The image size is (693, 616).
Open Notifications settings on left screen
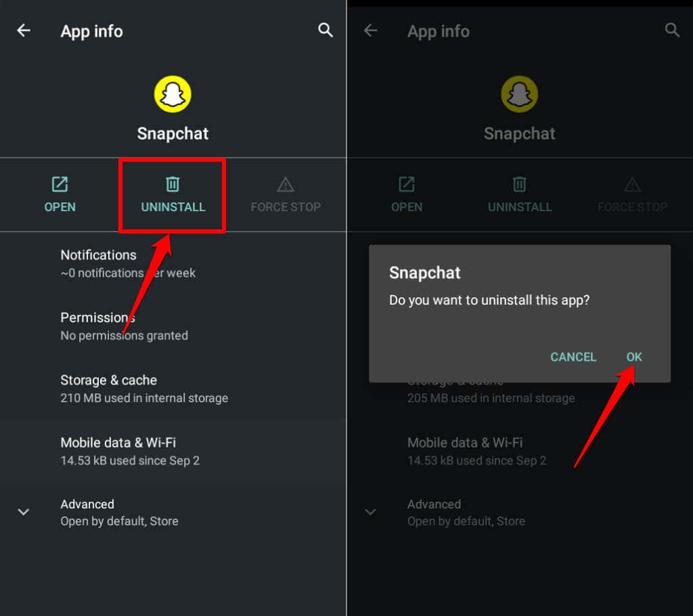coord(128,263)
